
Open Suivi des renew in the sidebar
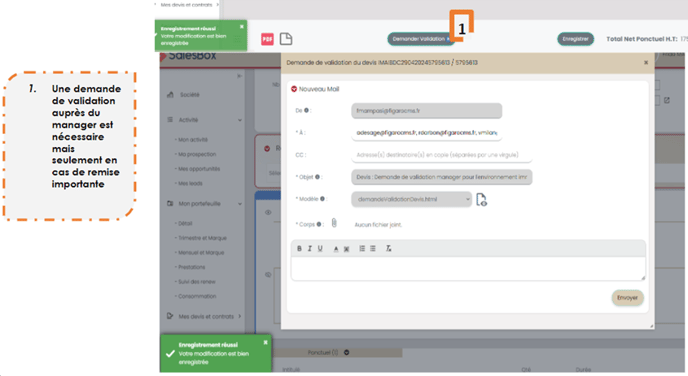coord(197,282)
